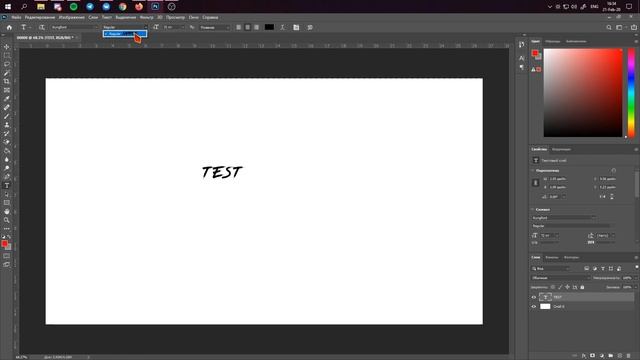640x360 pixels.
Task: Toggle text orientation in options bar
Action: [x=42, y=27]
